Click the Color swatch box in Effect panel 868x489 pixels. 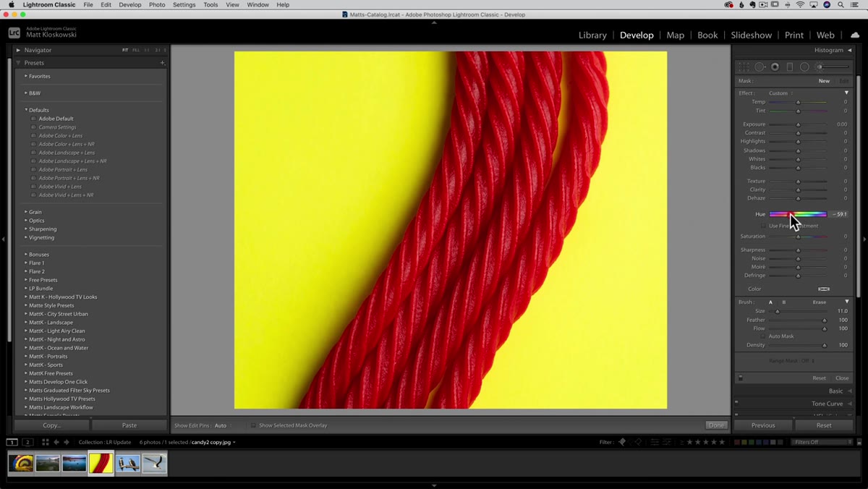click(824, 289)
